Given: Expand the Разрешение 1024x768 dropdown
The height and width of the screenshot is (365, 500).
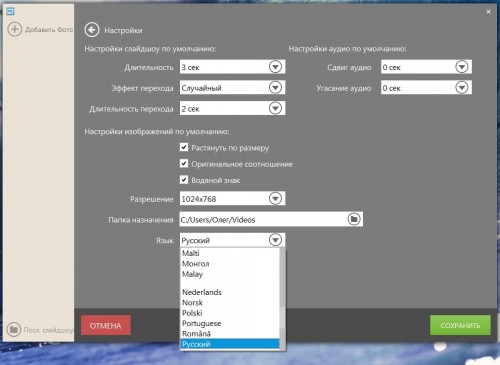Looking at the screenshot, I should pyautogui.click(x=275, y=199).
